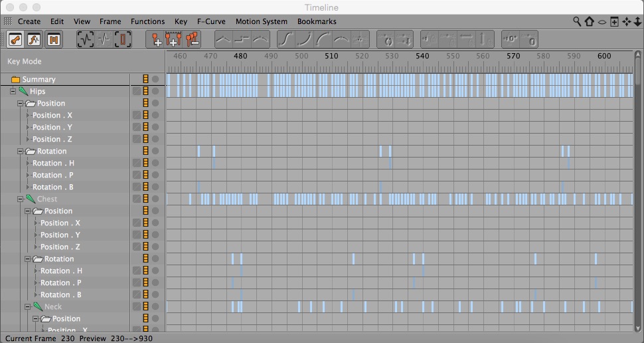
Task: Switch to Key Mode dope sheet icon
Action: point(15,39)
